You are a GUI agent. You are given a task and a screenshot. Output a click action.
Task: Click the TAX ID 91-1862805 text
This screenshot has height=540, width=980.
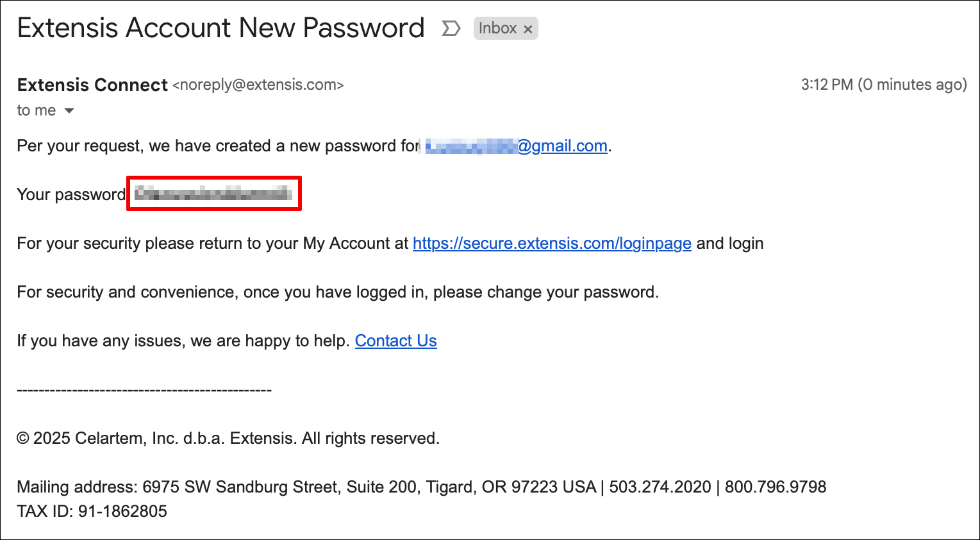click(x=92, y=511)
